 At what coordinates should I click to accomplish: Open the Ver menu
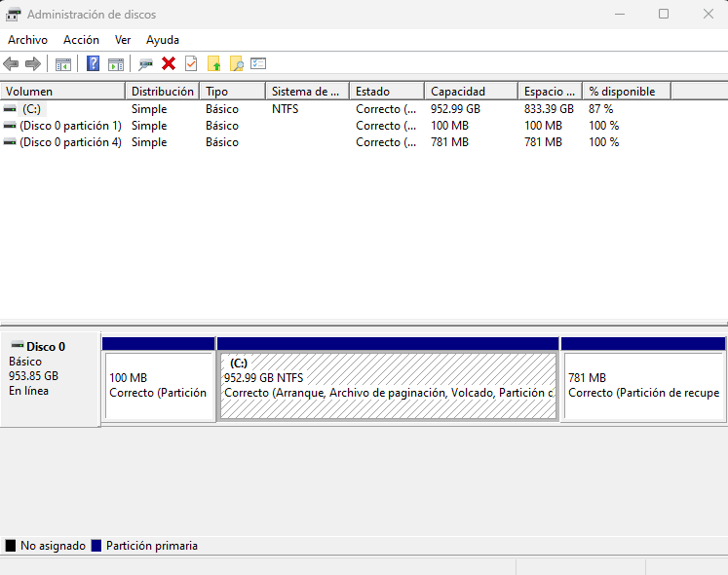[x=123, y=40]
